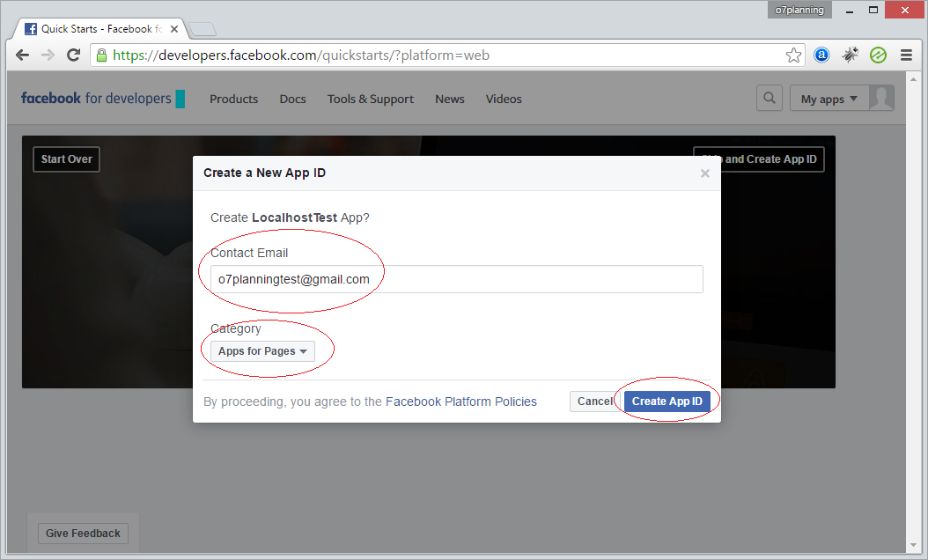Close the Quick Starts browser tab
The height and width of the screenshot is (560, 928).
(x=174, y=29)
